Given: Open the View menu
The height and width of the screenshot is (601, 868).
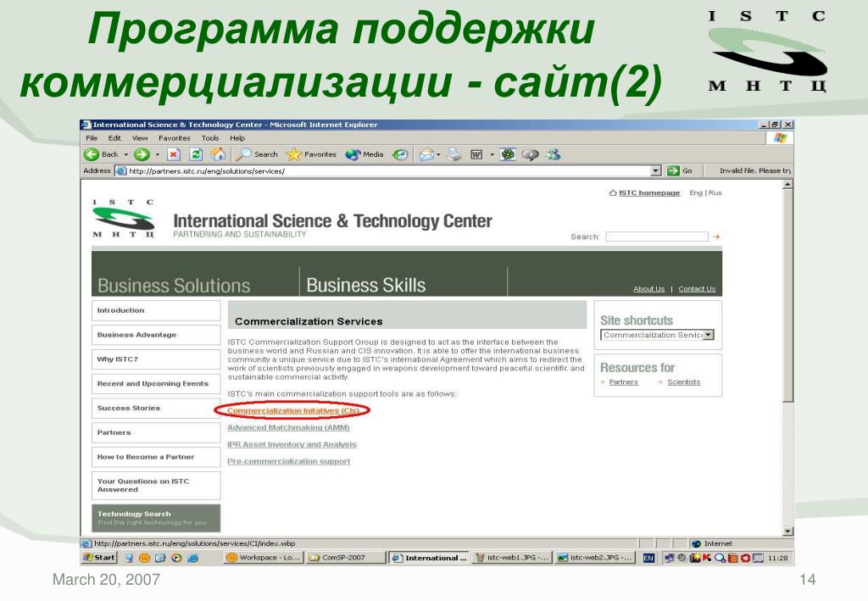Looking at the screenshot, I should (x=140, y=138).
